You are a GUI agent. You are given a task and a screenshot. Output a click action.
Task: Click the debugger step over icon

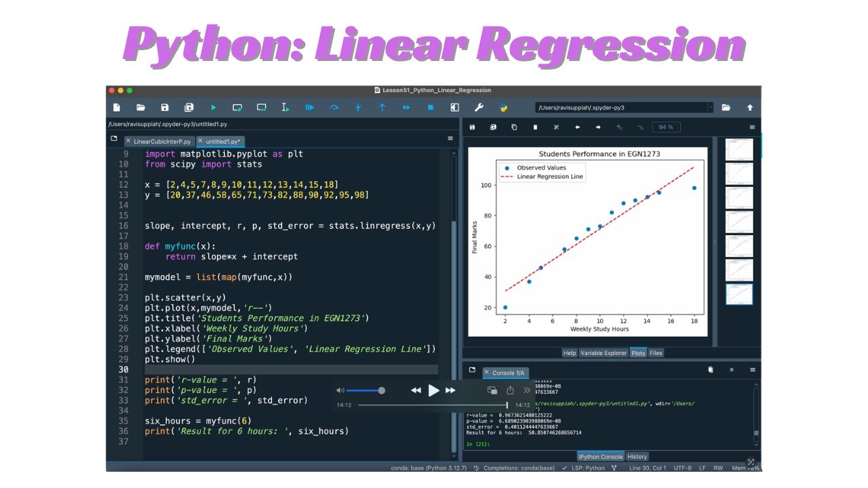pyautogui.click(x=334, y=107)
